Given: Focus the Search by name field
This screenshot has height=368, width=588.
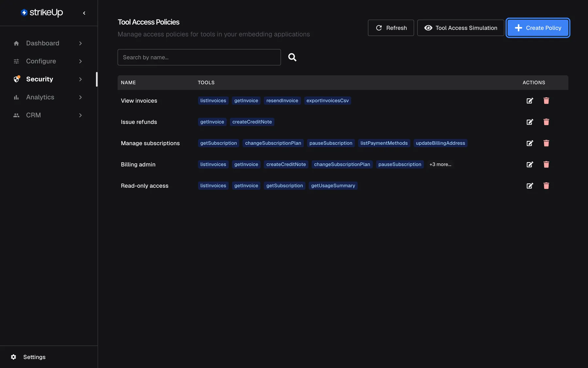Looking at the screenshot, I should [x=199, y=57].
